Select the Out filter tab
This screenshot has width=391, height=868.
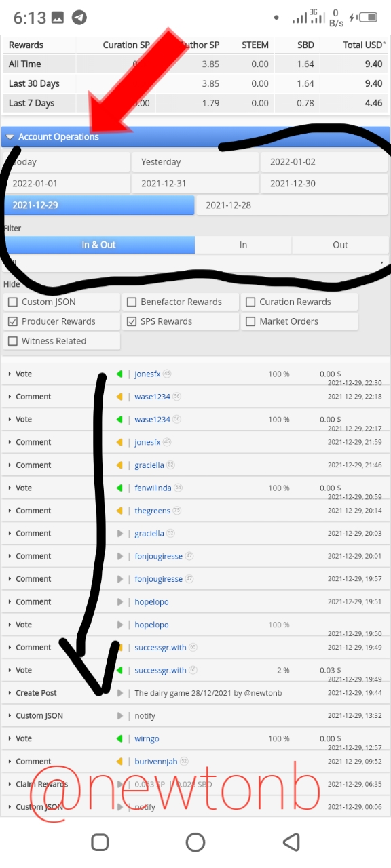pyautogui.click(x=340, y=245)
